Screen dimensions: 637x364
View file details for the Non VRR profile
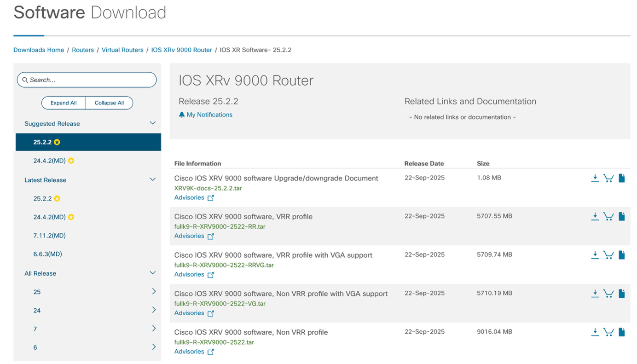coord(622,332)
